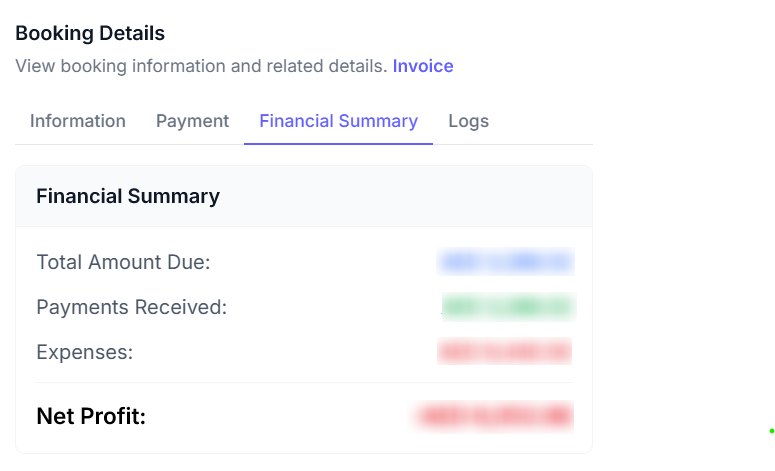View the Logs tab
The height and width of the screenshot is (471, 775).
(x=468, y=121)
